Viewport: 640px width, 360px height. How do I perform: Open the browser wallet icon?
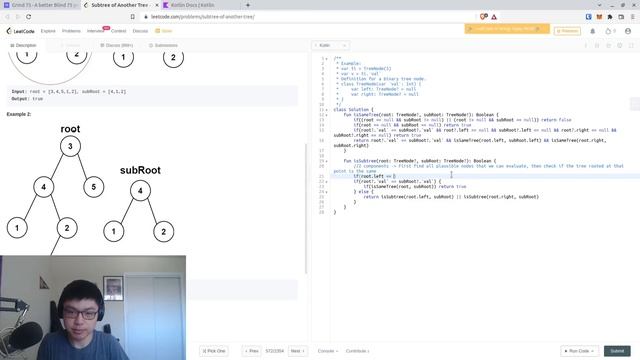(x=621, y=17)
